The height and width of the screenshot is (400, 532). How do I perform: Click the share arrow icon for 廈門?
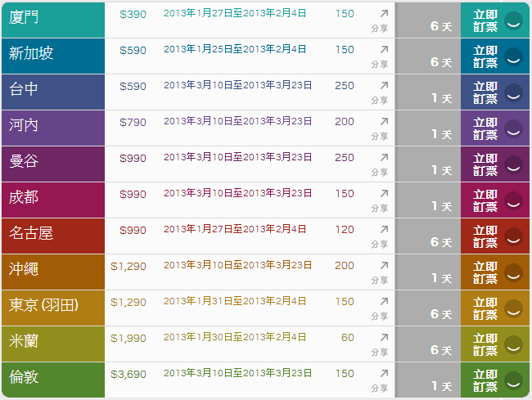click(384, 14)
